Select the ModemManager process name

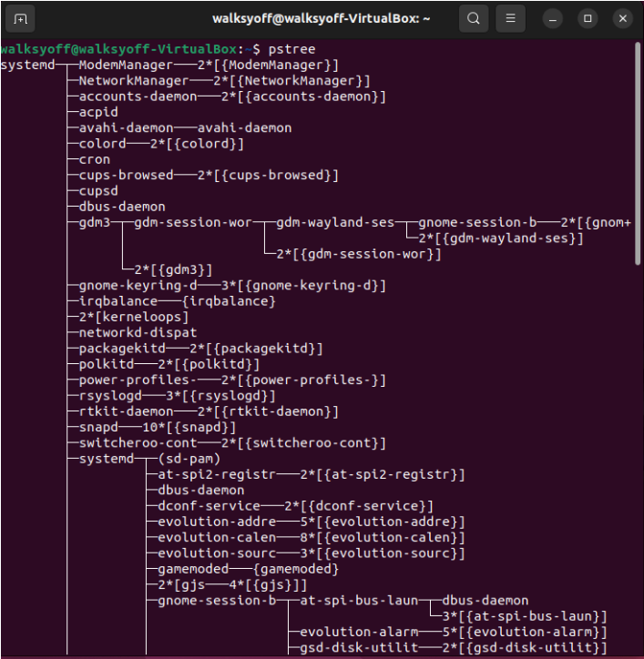click(x=126, y=66)
